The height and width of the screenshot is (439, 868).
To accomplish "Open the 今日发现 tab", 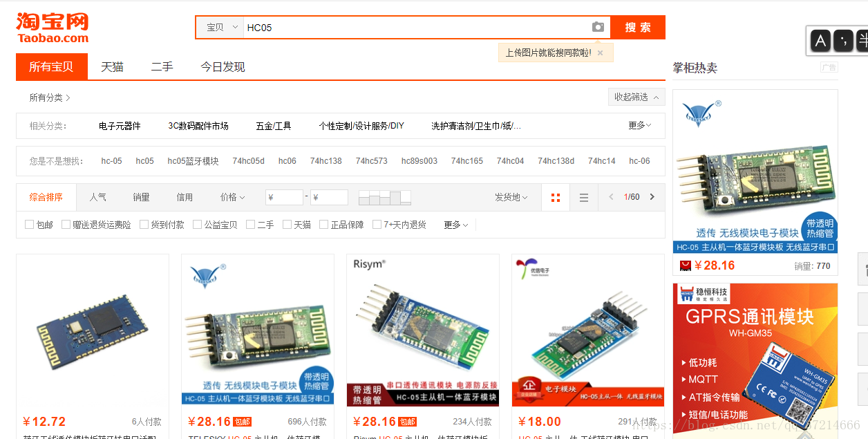I will (x=223, y=67).
